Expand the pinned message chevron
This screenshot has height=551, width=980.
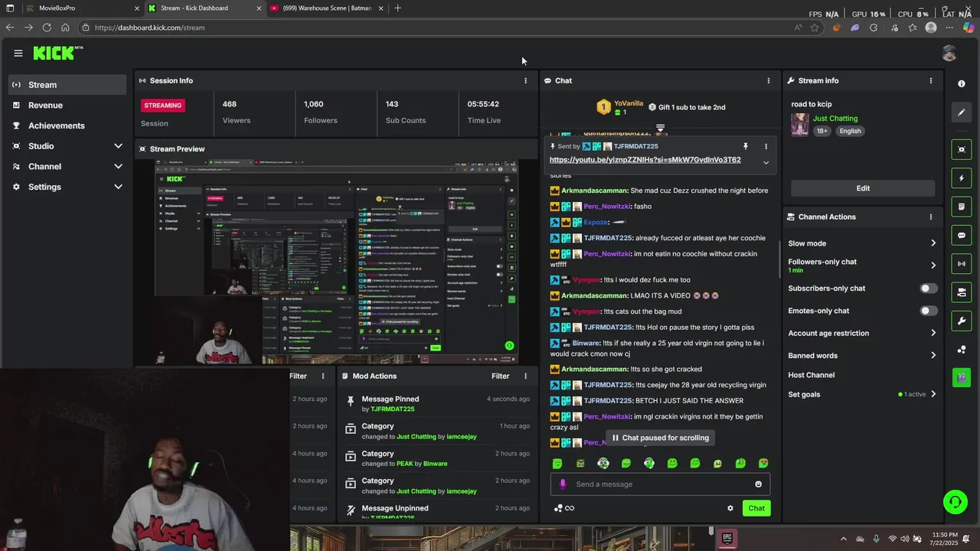click(766, 162)
